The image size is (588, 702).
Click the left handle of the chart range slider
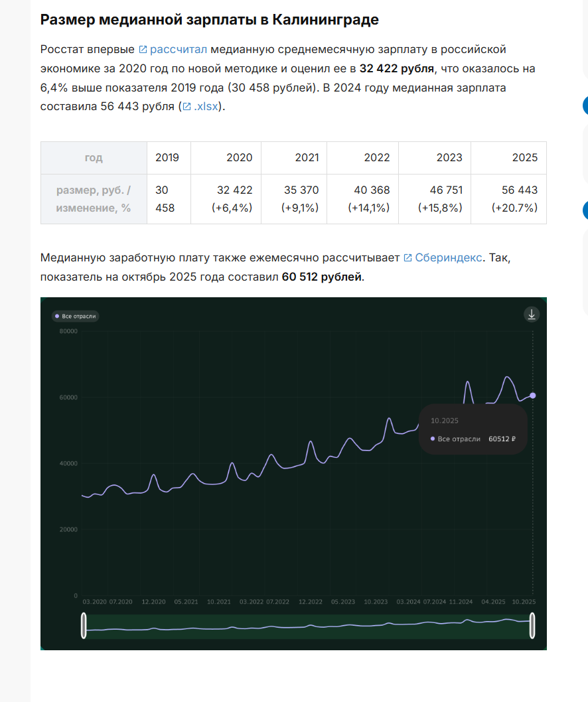[x=84, y=626]
